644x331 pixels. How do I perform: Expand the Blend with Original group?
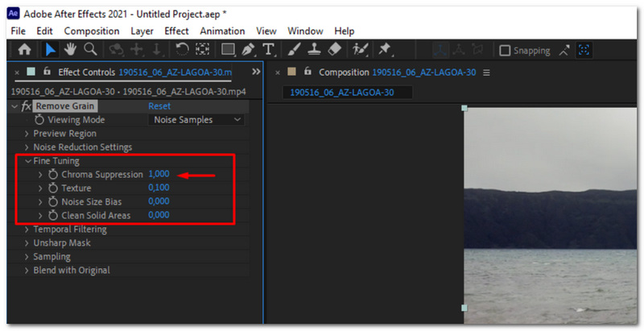click(27, 271)
